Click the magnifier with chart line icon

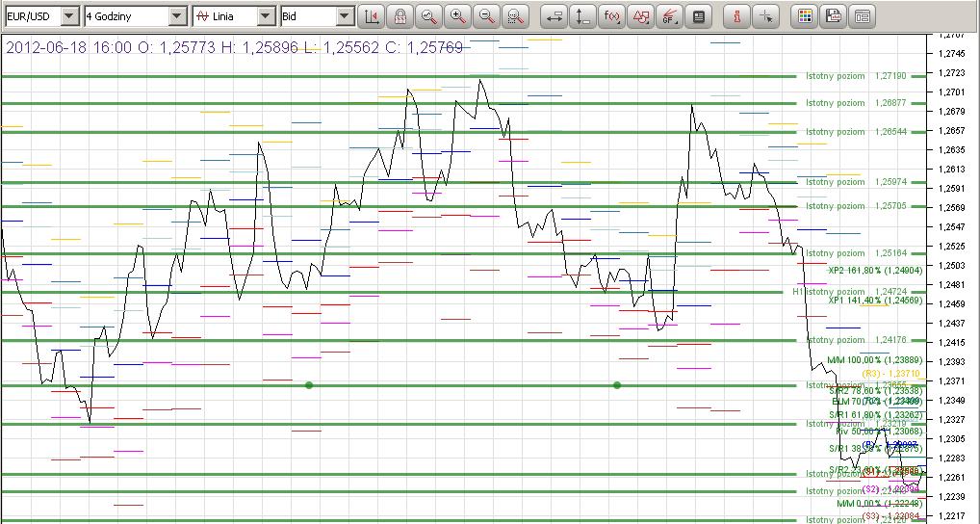click(x=429, y=17)
